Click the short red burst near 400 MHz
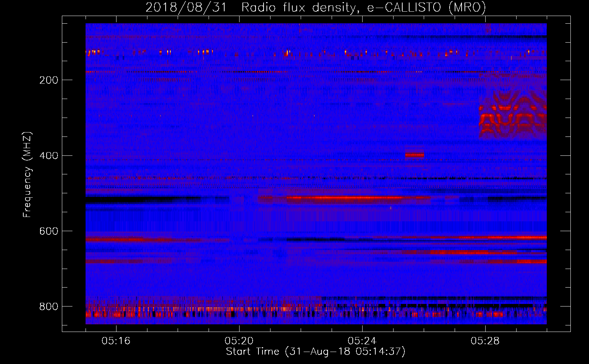Image resolution: width=589 pixels, height=364 pixels. click(415, 155)
